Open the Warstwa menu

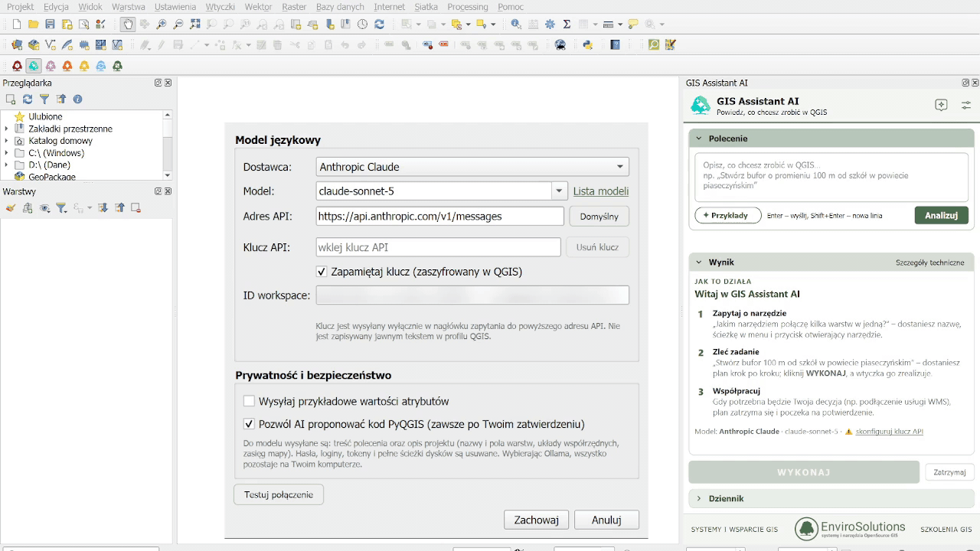point(129,7)
